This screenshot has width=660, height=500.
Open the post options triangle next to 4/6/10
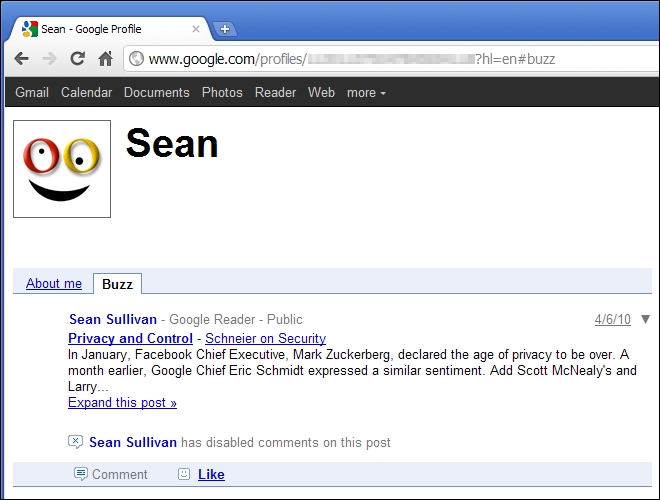(x=645, y=319)
